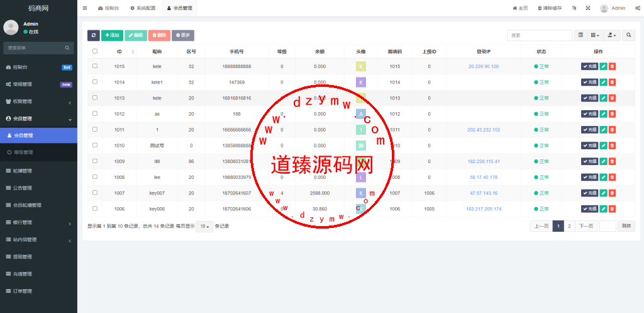This screenshot has height=313, width=644.
Task: Expand the 权限管理 sidebar menu
Action: (x=38, y=101)
